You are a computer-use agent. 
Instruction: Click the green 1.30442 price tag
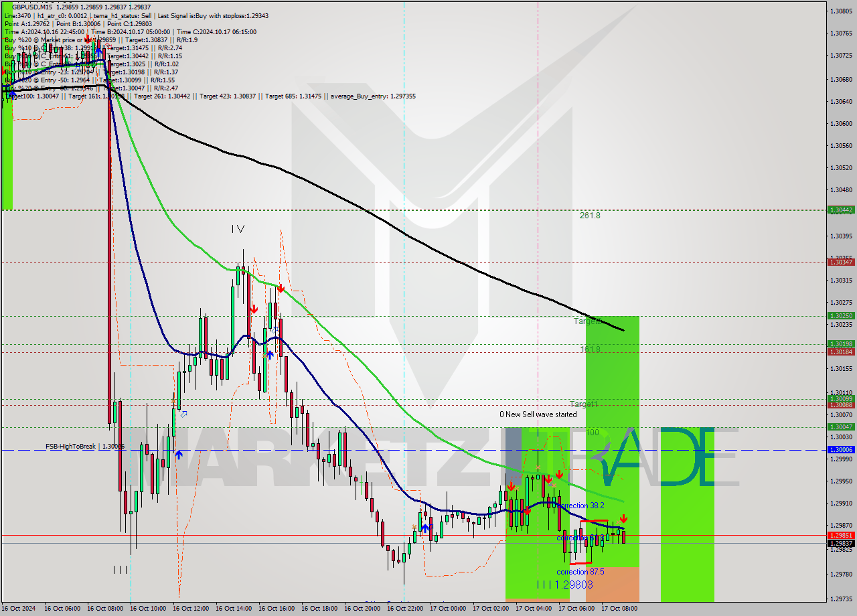[x=840, y=210]
